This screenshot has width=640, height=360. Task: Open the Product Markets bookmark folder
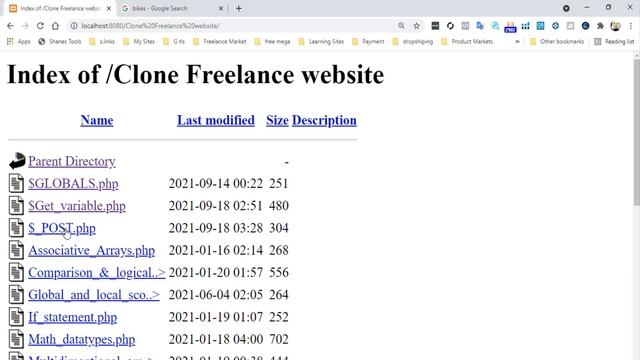pyautogui.click(x=467, y=41)
